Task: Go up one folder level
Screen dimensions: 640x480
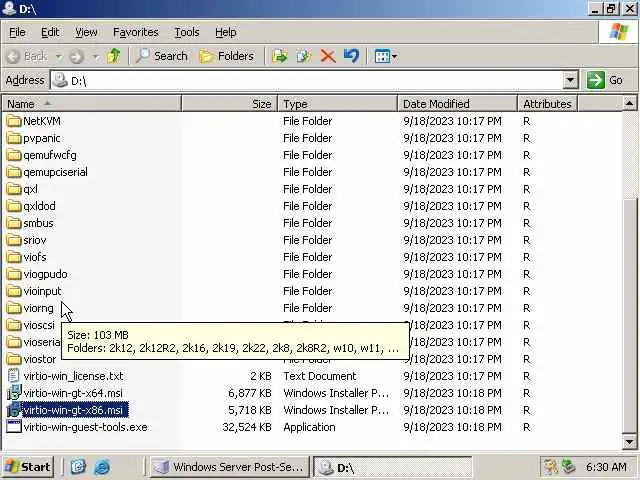Action: 113,56
